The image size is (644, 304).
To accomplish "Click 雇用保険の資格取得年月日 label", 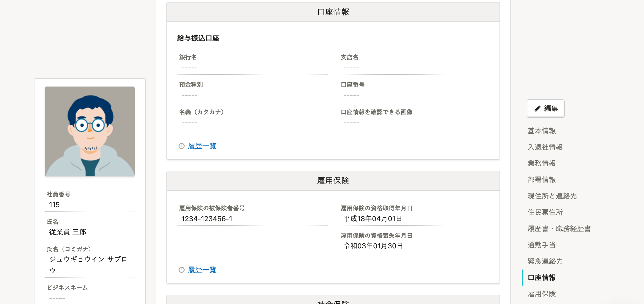I will tap(376, 208).
